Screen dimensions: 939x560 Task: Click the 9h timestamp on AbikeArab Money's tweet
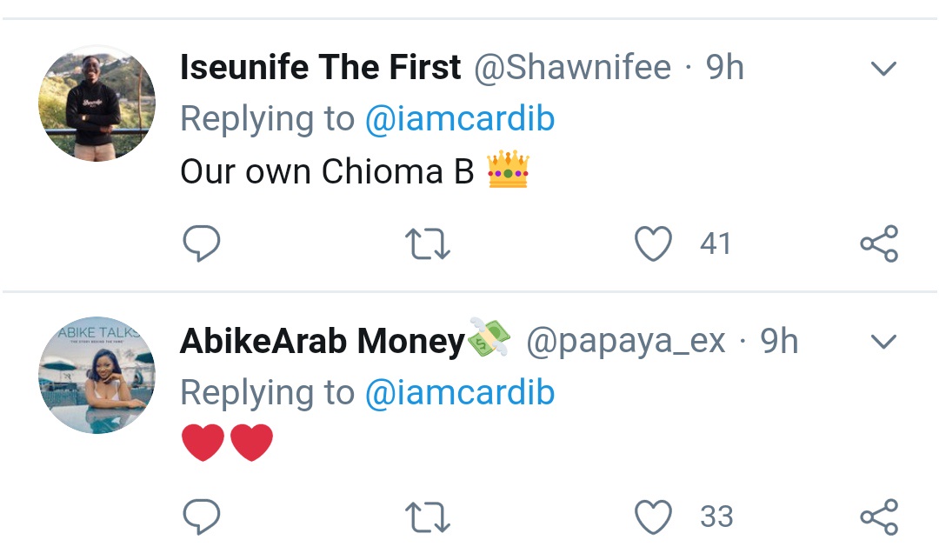(779, 342)
